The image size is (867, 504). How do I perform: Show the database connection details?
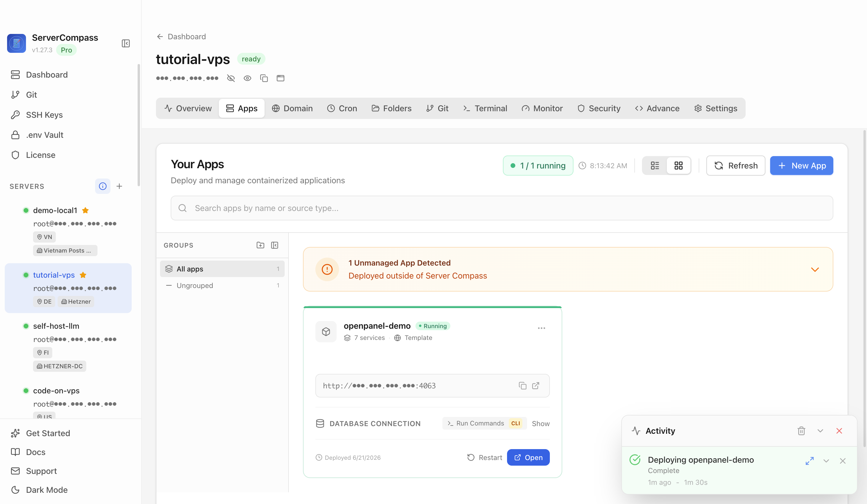pos(540,423)
